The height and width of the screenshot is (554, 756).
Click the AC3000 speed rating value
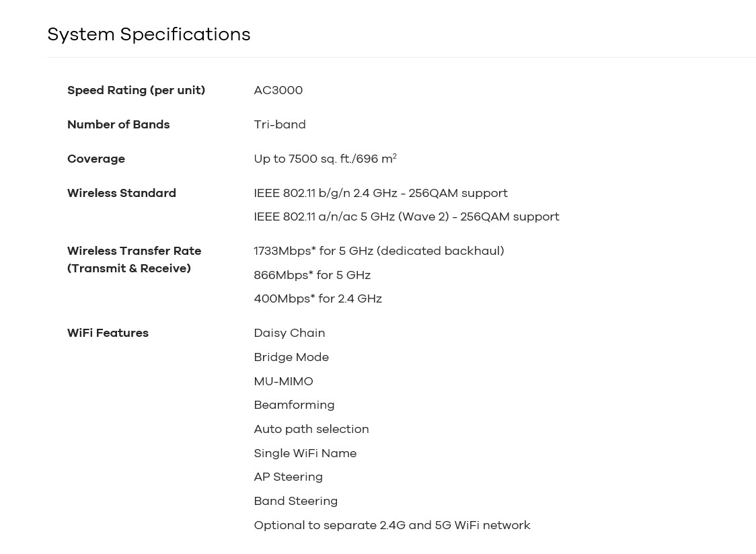278,90
